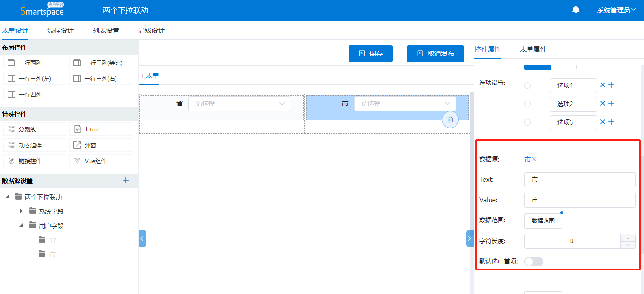Switch to the 流程设计 tab

(61, 30)
